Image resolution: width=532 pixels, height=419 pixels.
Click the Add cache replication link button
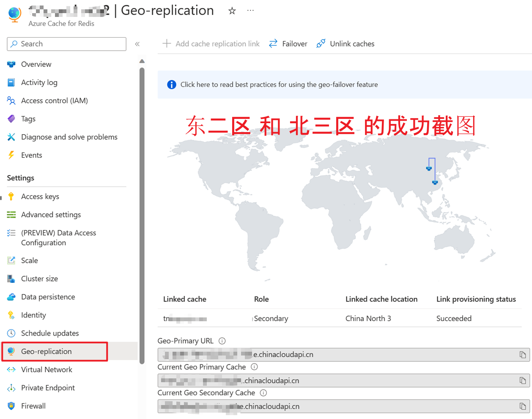pos(211,44)
